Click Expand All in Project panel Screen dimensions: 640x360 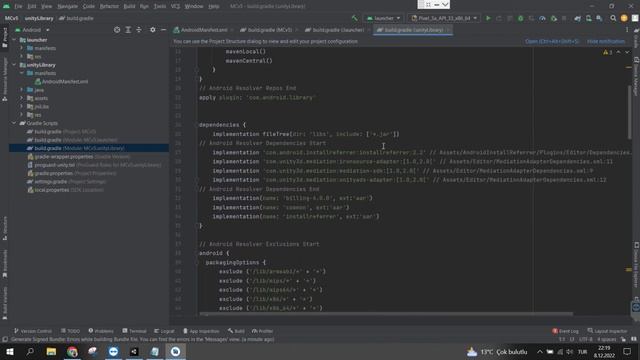click(128, 30)
